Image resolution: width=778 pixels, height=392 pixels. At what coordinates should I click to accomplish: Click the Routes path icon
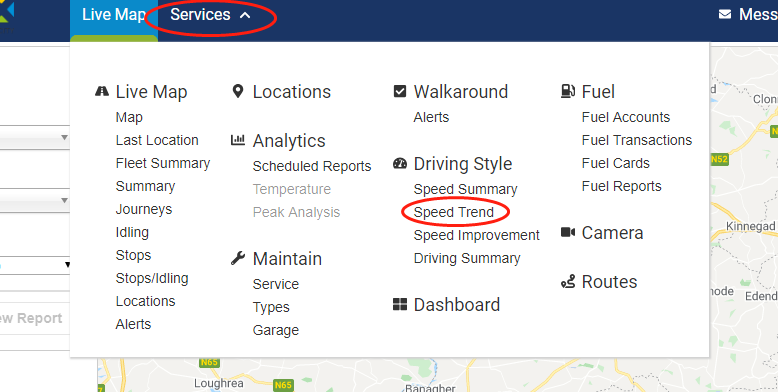[x=568, y=282]
